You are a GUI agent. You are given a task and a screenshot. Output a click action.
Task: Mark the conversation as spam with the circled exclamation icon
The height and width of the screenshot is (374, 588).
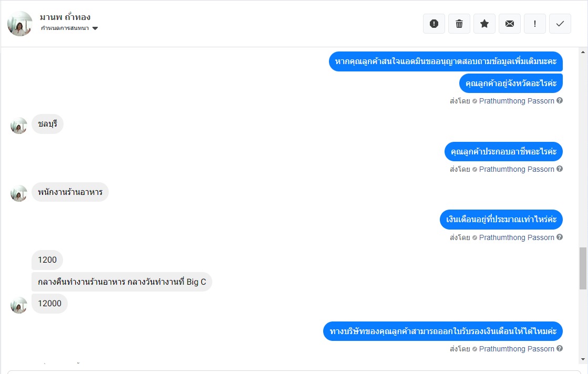click(x=434, y=24)
